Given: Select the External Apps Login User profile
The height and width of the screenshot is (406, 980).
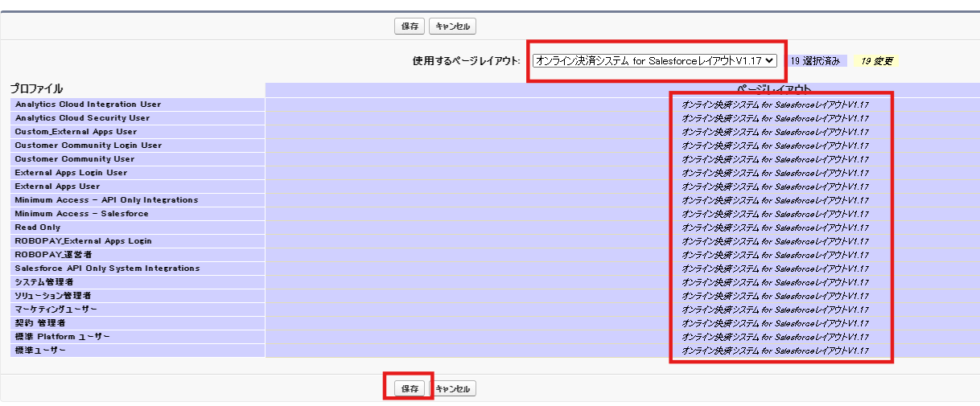Looking at the screenshot, I should click(71, 173).
